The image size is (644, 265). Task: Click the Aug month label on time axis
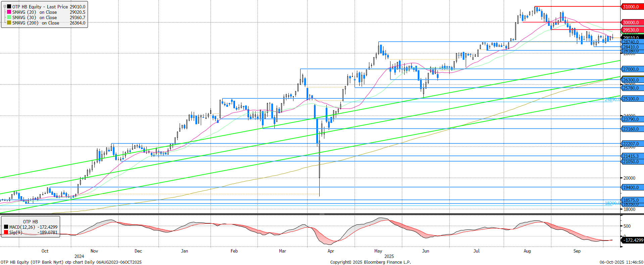point(527,251)
